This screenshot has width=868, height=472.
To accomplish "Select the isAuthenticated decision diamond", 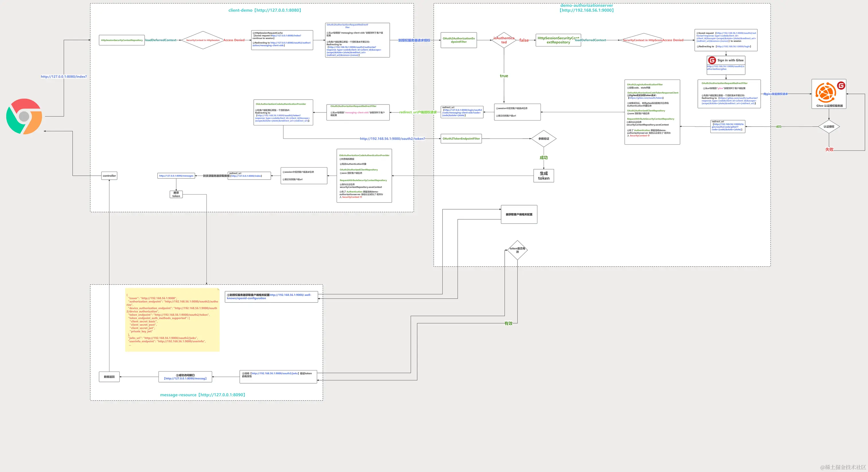I will (x=504, y=40).
